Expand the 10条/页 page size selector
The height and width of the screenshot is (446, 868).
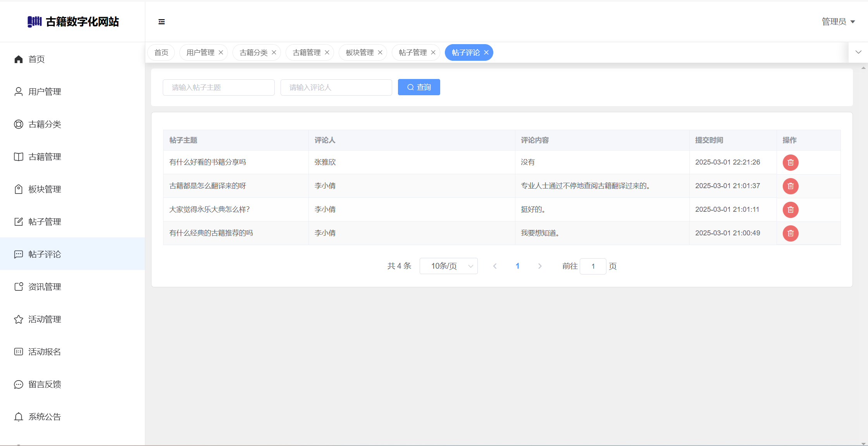pyautogui.click(x=448, y=266)
